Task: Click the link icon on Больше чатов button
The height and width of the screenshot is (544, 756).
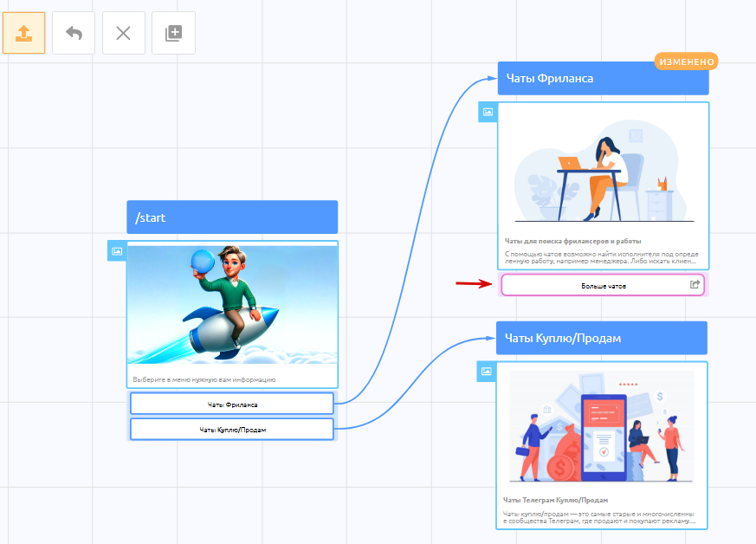Action: click(695, 284)
